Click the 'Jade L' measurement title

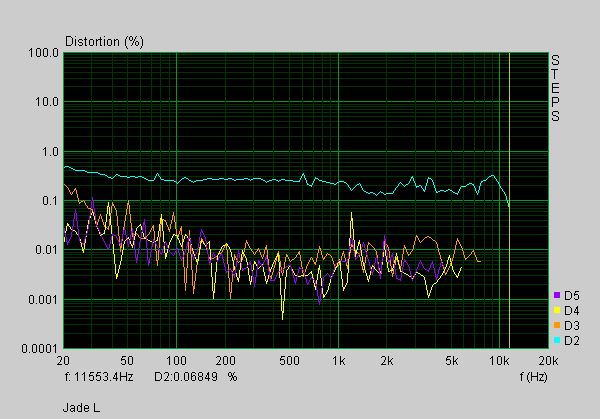pos(82,408)
